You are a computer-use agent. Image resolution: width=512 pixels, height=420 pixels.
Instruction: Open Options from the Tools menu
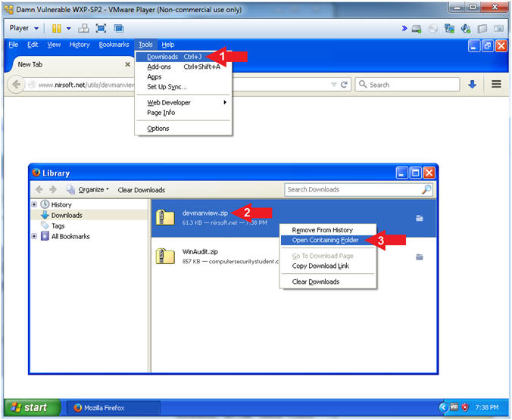point(183,128)
